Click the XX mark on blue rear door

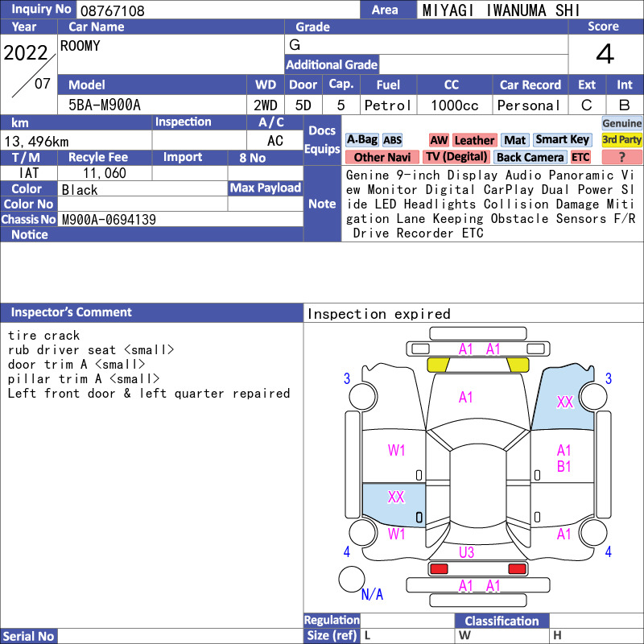[396, 497]
